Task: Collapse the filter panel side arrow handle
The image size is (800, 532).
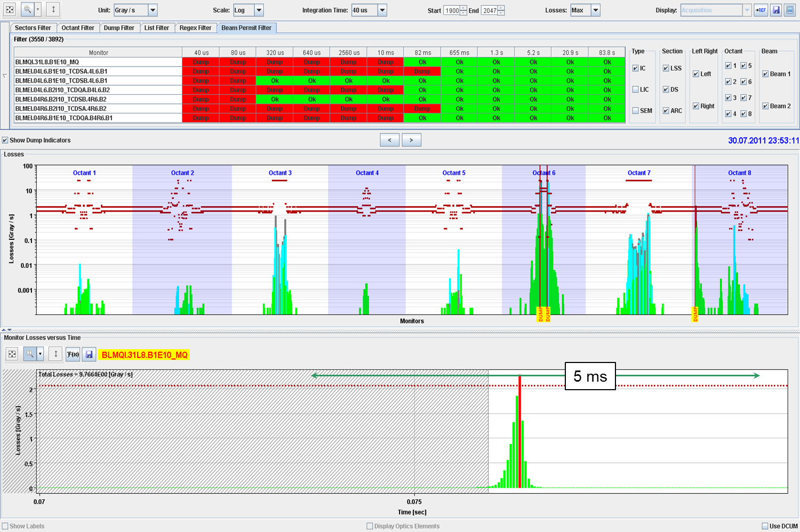Action: coord(5,76)
